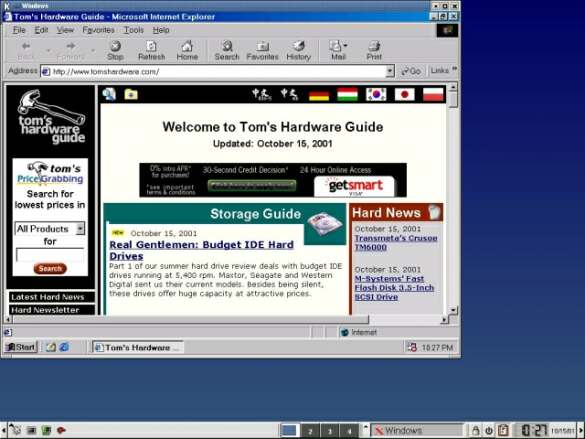This screenshot has width=585, height=439.
Task: Expand the All Products dropdown
Action: [x=80, y=228]
